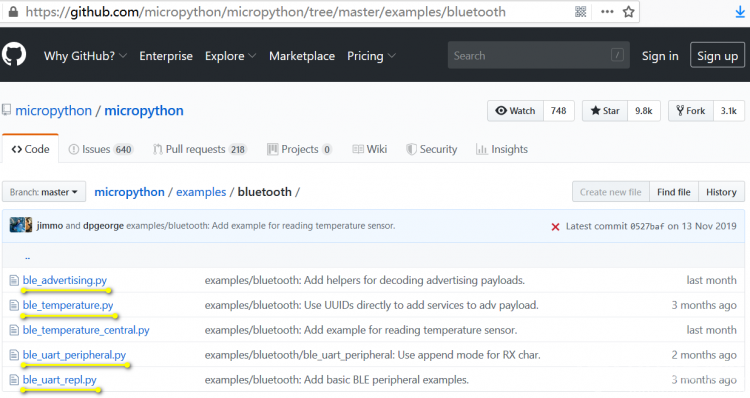Fork the repository with Fork button
Viewport: 750px width, 398px height.
click(x=691, y=111)
